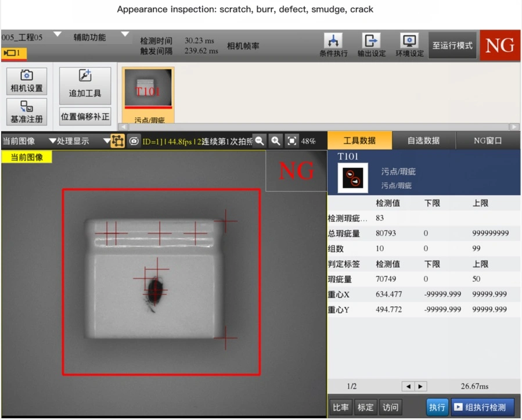Open 环境设定 environment settings
The height and width of the screenshot is (420, 522).
coord(409,45)
